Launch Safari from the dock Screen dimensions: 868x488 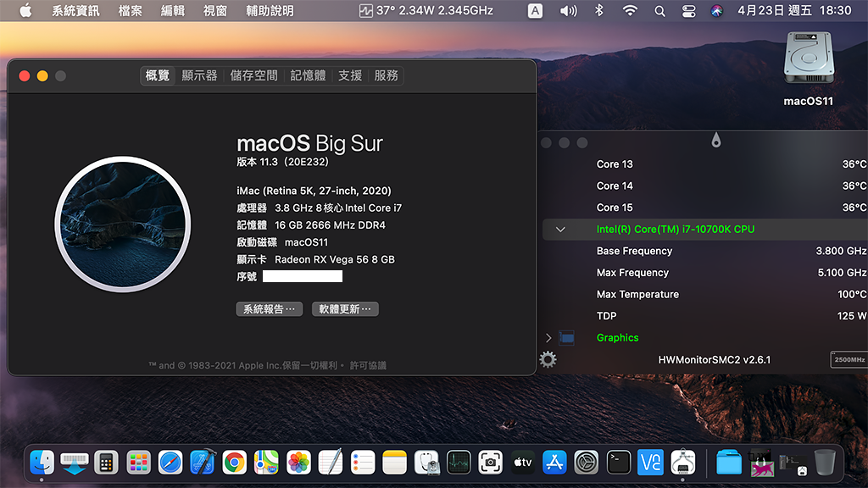click(170, 462)
